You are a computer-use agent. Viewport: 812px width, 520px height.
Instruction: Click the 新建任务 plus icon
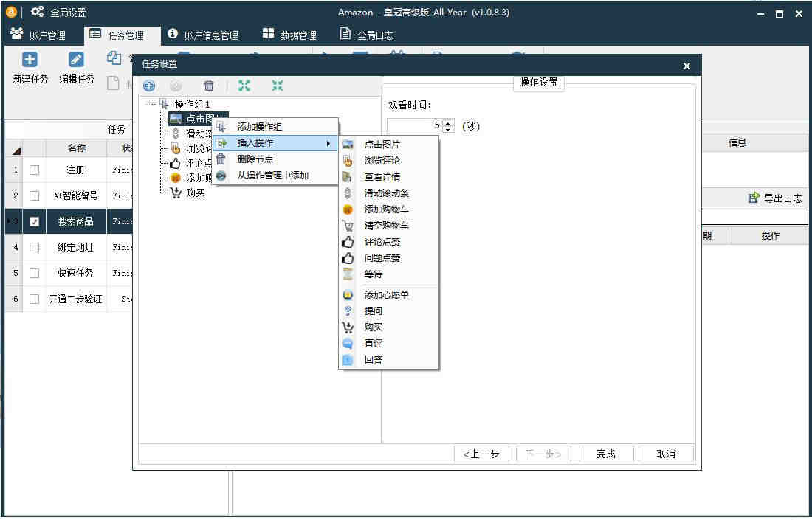(x=30, y=60)
